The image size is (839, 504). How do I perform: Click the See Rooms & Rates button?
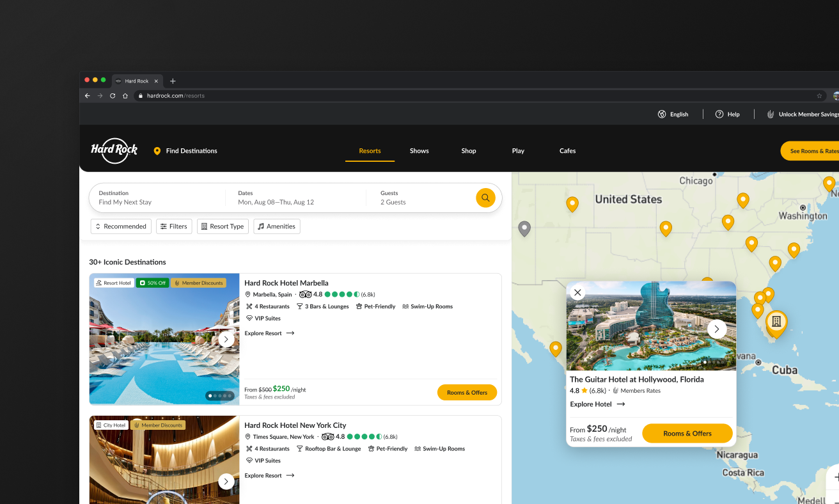pyautogui.click(x=810, y=151)
